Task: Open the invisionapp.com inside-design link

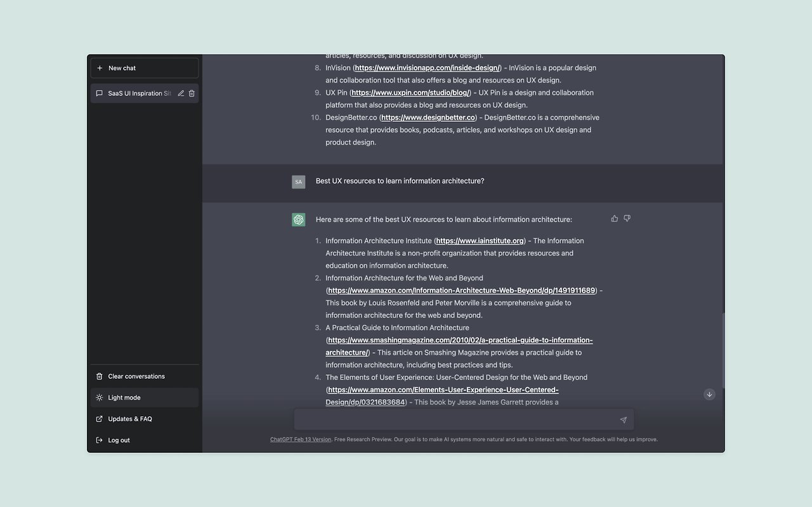Action: [x=428, y=68]
